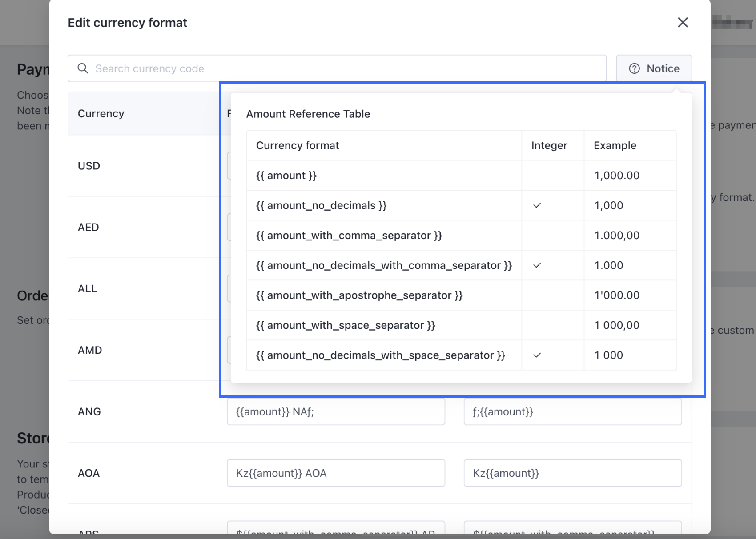Click the AMD currency row label
This screenshot has height=539, width=756.
[90, 350]
